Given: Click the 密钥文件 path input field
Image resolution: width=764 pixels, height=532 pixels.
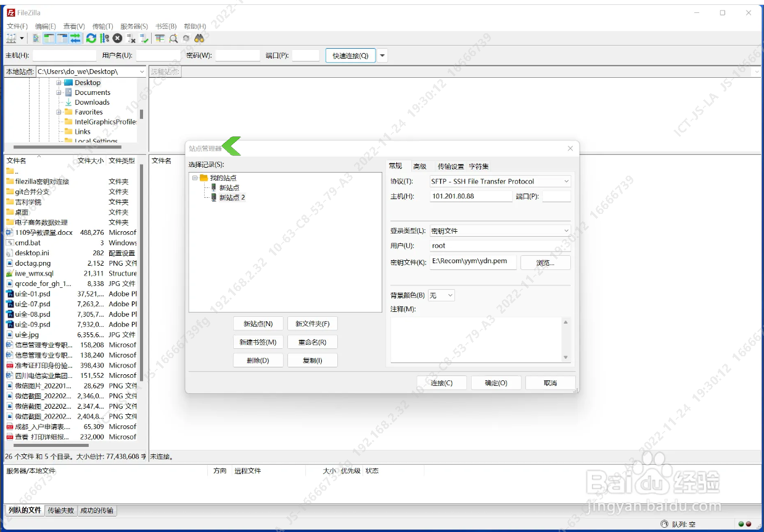Looking at the screenshot, I should pos(473,261).
